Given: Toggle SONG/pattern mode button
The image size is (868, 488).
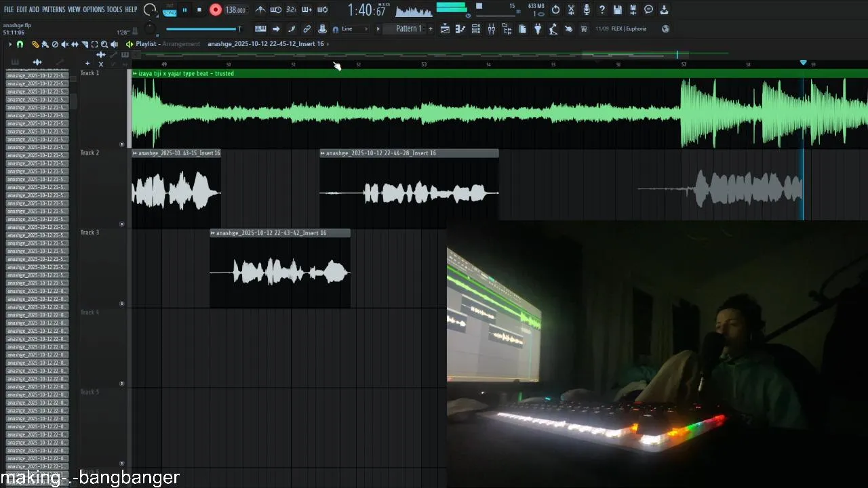Looking at the screenshot, I should [169, 12].
